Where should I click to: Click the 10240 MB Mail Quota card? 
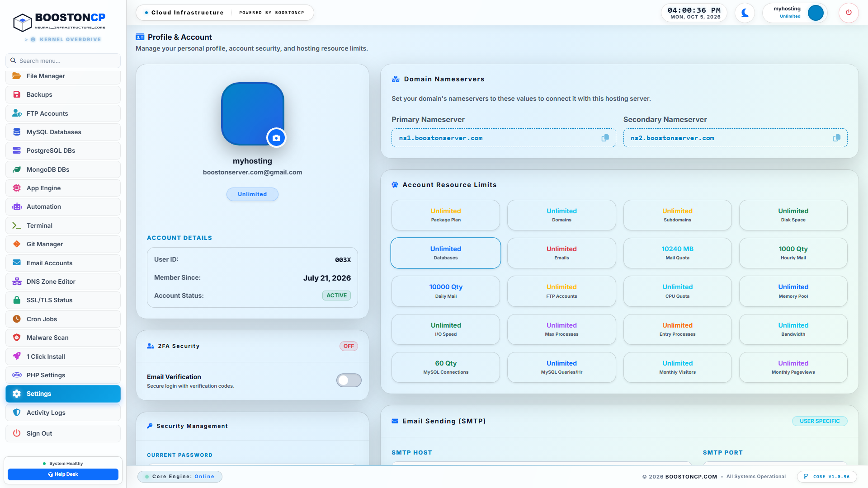coord(677,253)
